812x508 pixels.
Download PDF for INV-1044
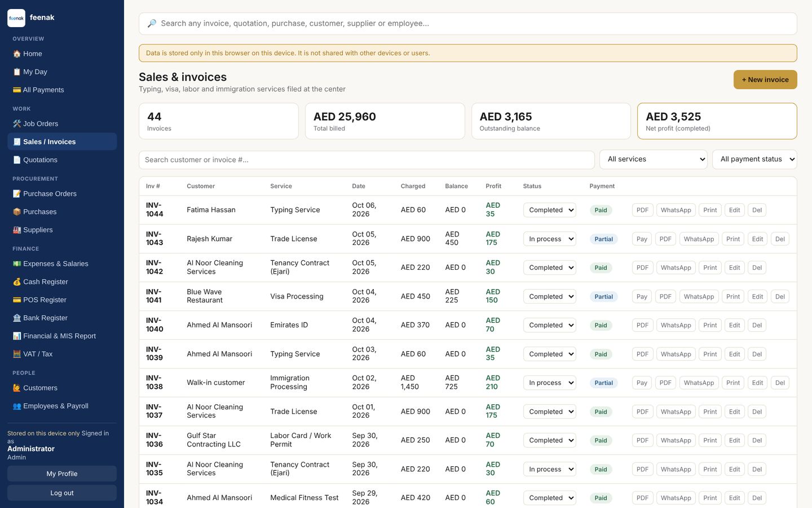tap(642, 210)
